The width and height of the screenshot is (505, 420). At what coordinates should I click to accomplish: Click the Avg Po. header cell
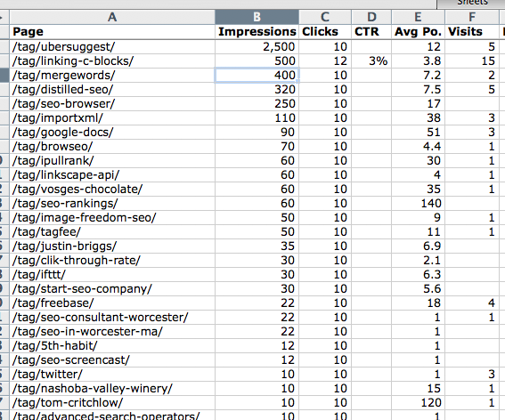pos(418,32)
